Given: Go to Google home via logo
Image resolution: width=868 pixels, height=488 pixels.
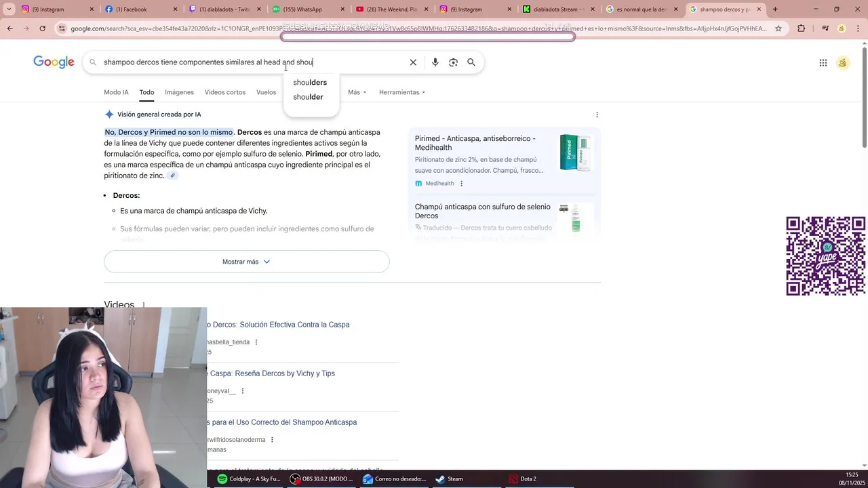Looking at the screenshot, I should coord(54,62).
